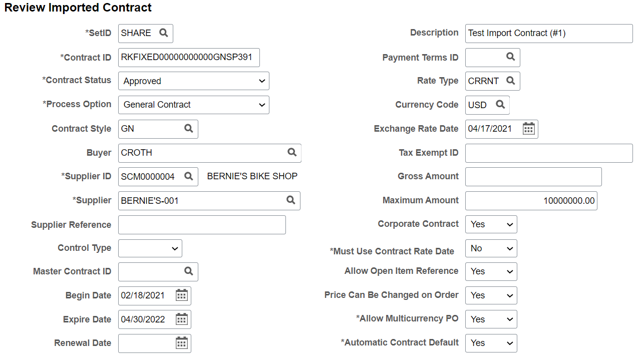Open the Payment Terms ID lookup
This screenshot has width=644, height=357.
tap(511, 57)
